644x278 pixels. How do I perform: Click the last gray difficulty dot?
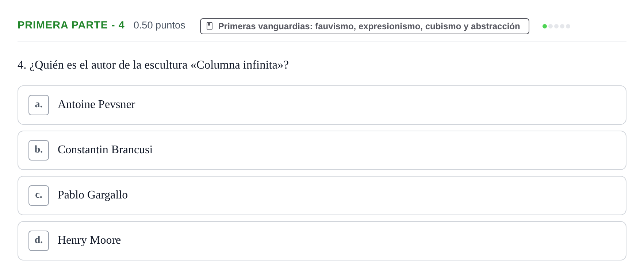point(568,26)
